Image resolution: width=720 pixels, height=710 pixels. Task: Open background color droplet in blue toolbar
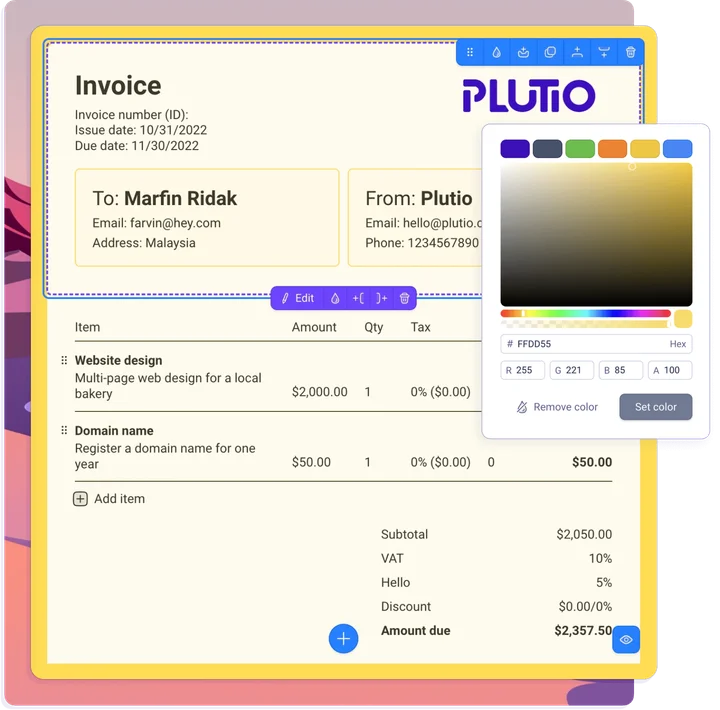pyautogui.click(x=496, y=53)
